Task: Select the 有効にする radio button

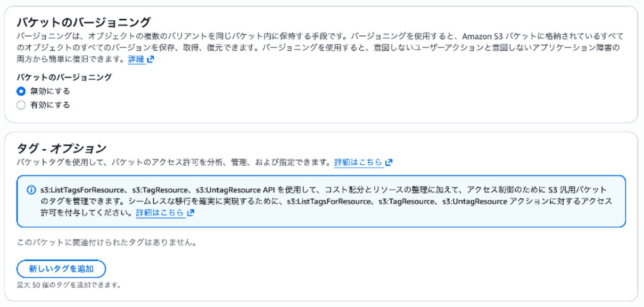Action: (21, 105)
